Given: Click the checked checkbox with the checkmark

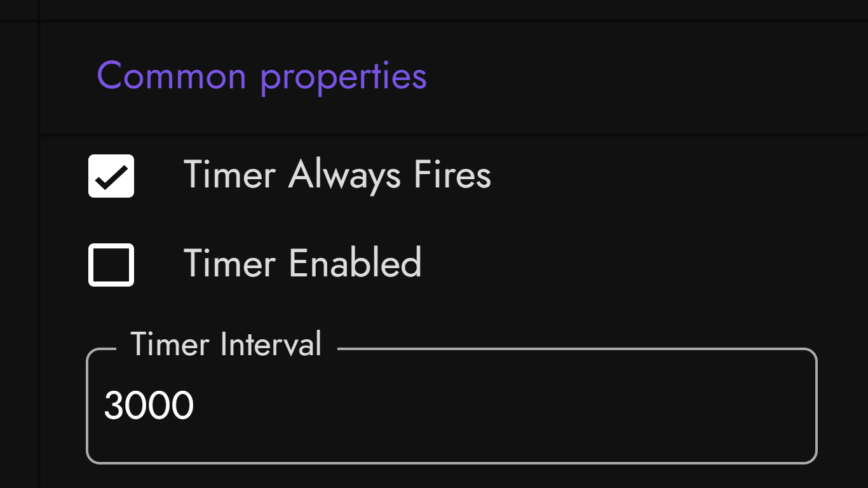Looking at the screenshot, I should click(x=111, y=176).
